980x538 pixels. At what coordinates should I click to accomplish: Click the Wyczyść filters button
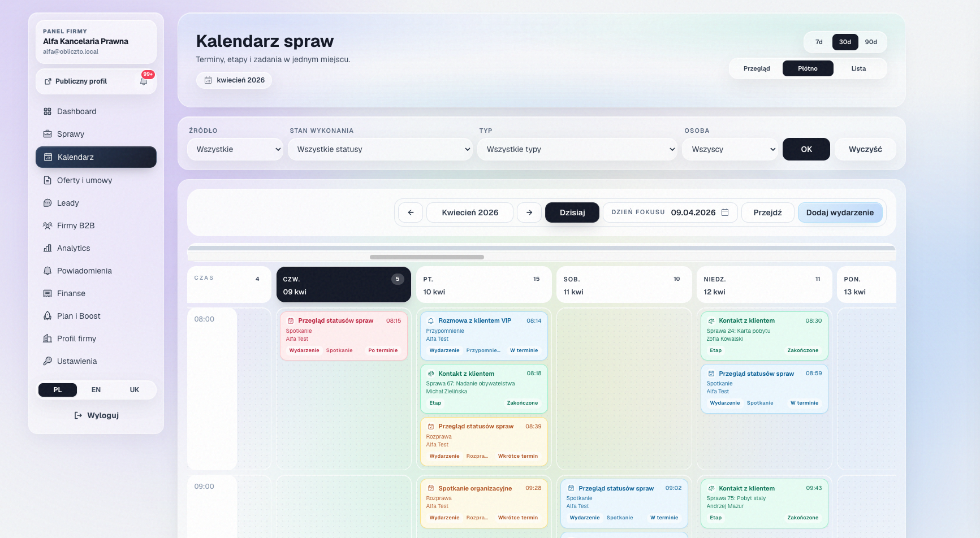865,149
